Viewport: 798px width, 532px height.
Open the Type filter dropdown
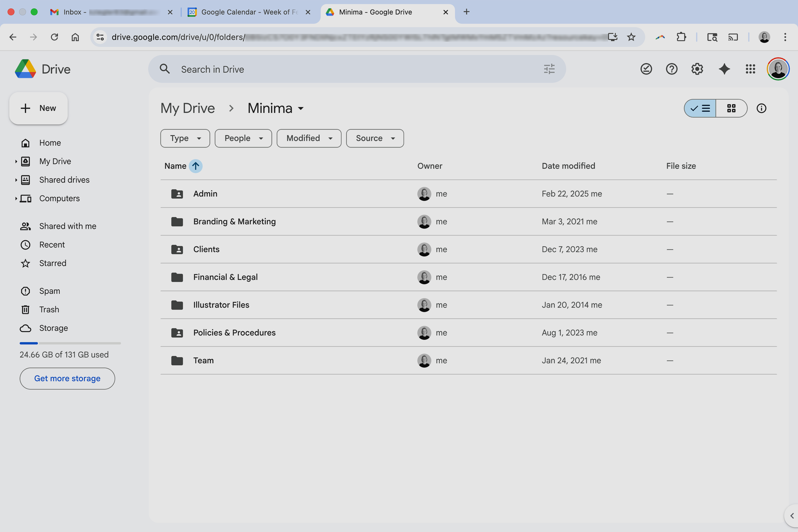coord(185,138)
